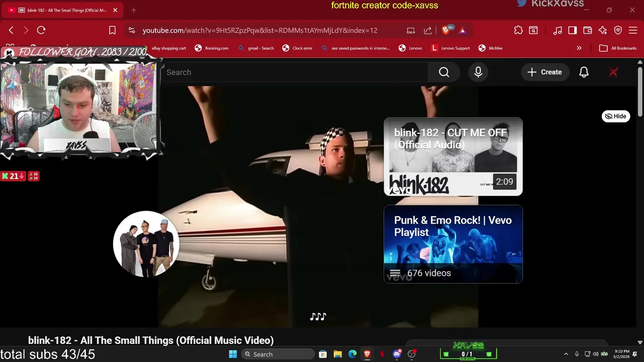This screenshot has height=362, width=644.
Task: Open Brave VPN shield icon
Action: [x=618, y=30]
